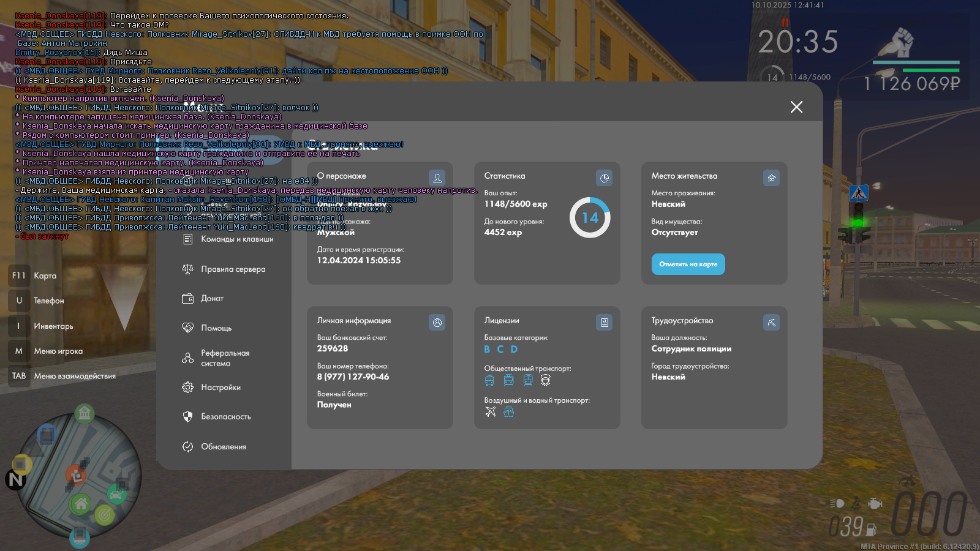Click Отметить на карте button

tap(688, 264)
